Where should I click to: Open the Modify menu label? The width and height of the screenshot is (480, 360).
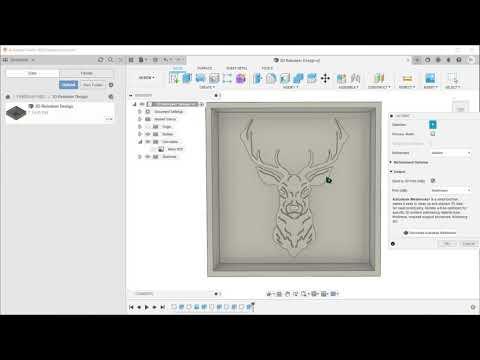coord(290,87)
